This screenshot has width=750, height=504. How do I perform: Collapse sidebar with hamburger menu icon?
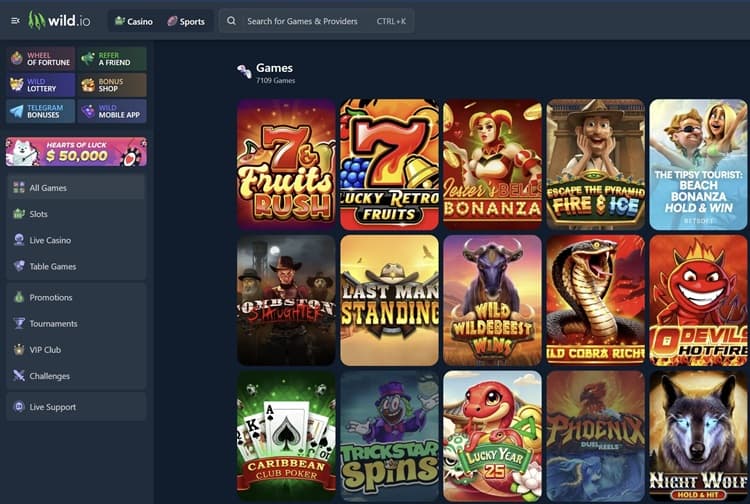point(15,21)
